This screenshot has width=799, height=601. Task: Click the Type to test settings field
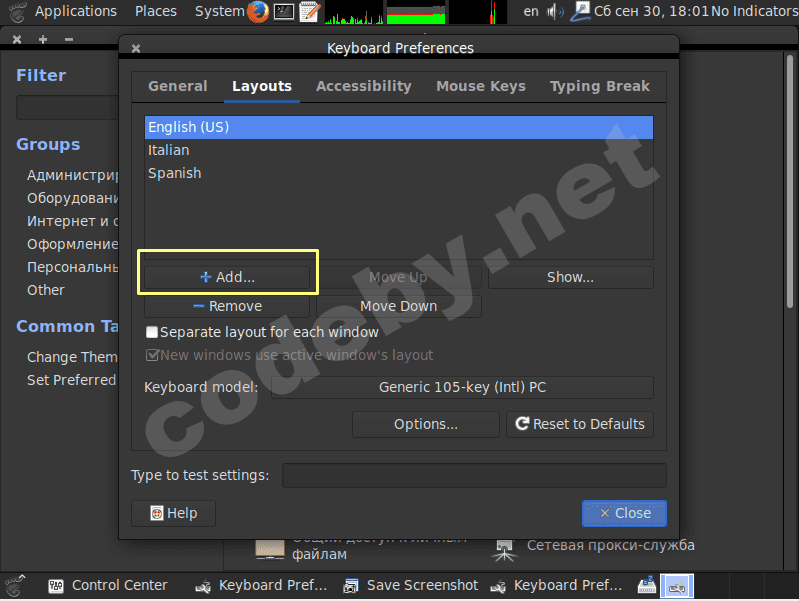point(474,476)
